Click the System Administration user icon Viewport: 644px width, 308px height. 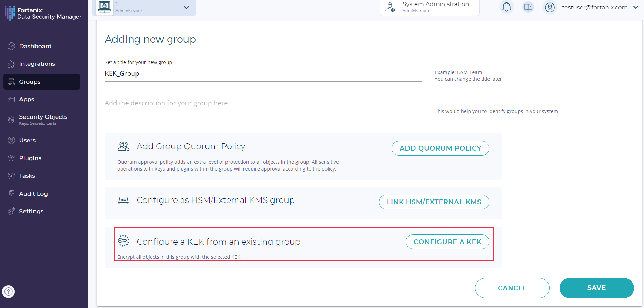[390, 7]
